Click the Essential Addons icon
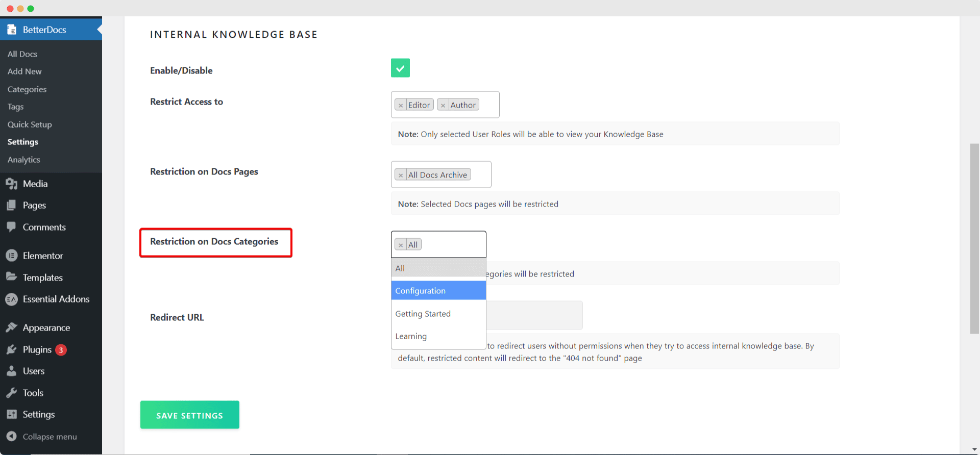Image resolution: width=980 pixels, height=455 pixels. (x=11, y=299)
